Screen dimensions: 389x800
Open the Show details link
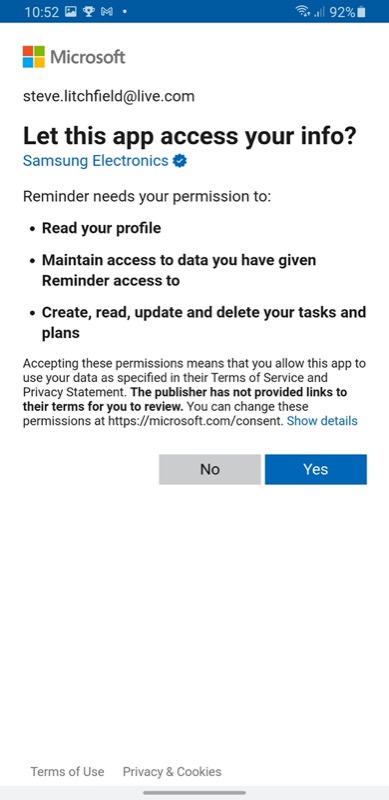point(322,421)
